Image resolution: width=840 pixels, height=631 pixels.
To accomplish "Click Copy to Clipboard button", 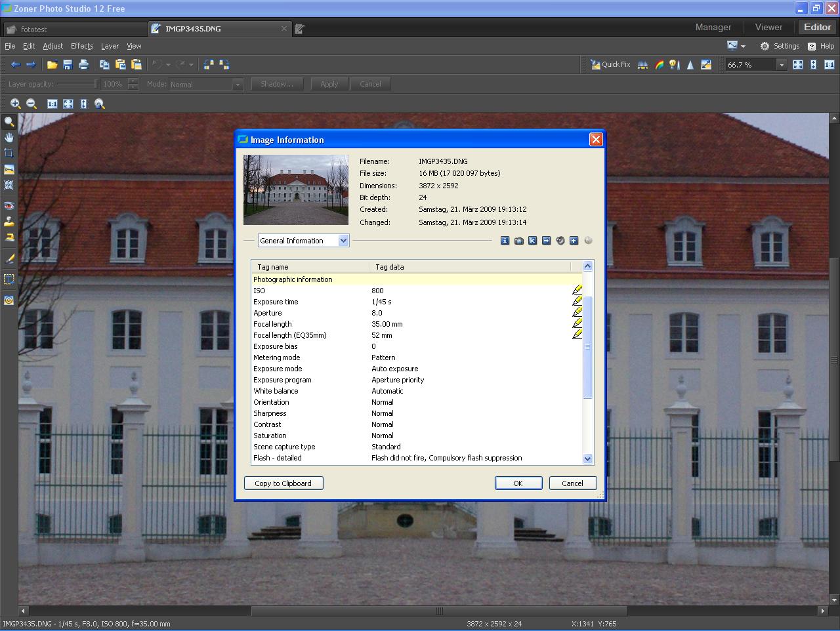I will pyautogui.click(x=283, y=483).
